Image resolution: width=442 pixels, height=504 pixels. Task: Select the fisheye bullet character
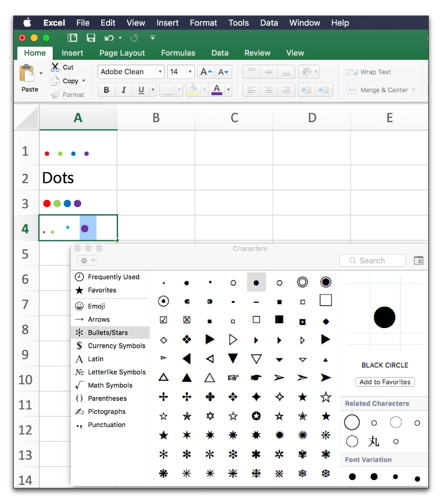point(164,301)
